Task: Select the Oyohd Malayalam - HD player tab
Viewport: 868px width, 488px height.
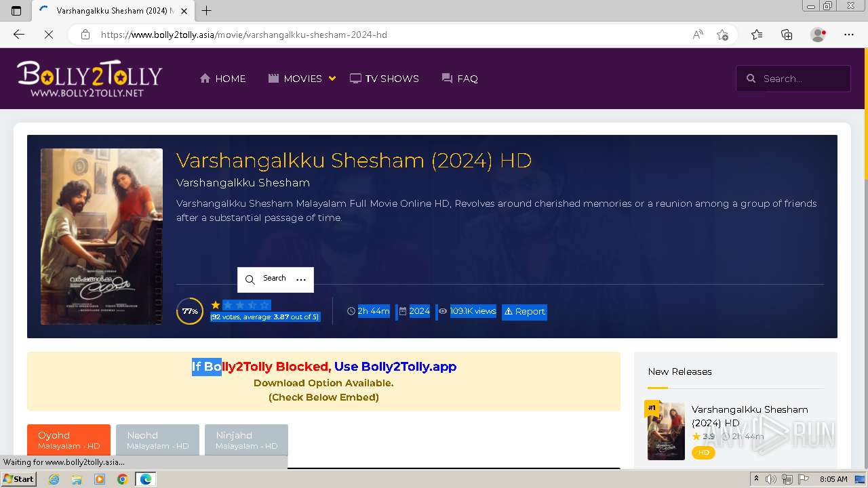Action: coord(68,440)
